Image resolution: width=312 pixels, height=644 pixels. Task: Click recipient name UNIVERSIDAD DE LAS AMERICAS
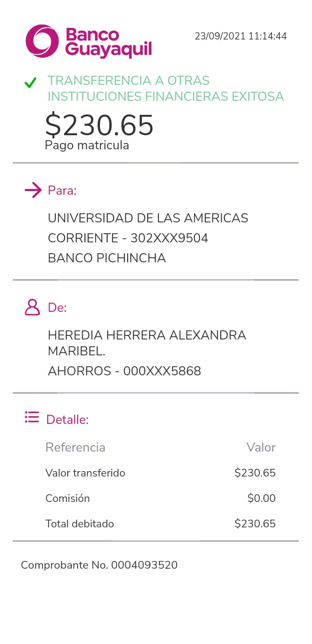click(148, 218)
